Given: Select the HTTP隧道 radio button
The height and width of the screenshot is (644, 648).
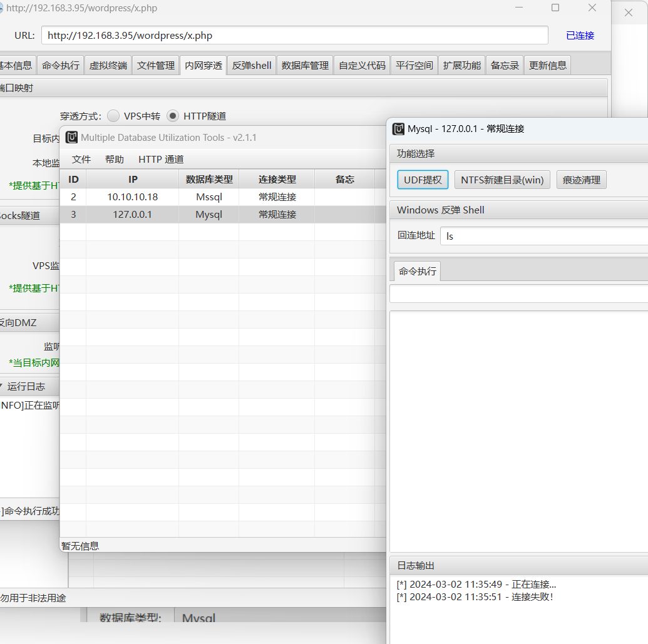Looking at the screenshot, I should 173,116.
